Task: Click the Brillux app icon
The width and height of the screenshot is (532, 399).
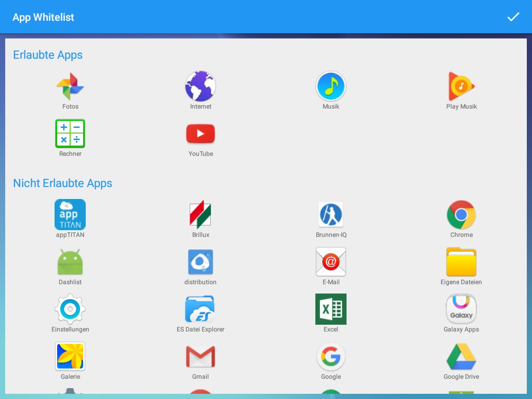Action: click(x=201, y=215)
